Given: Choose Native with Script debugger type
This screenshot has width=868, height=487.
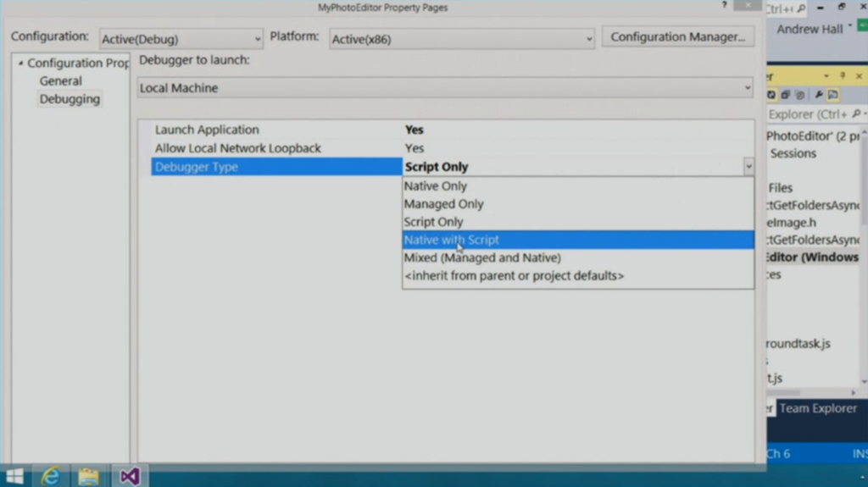Looking at the screenshot, I should pos(578,240).
